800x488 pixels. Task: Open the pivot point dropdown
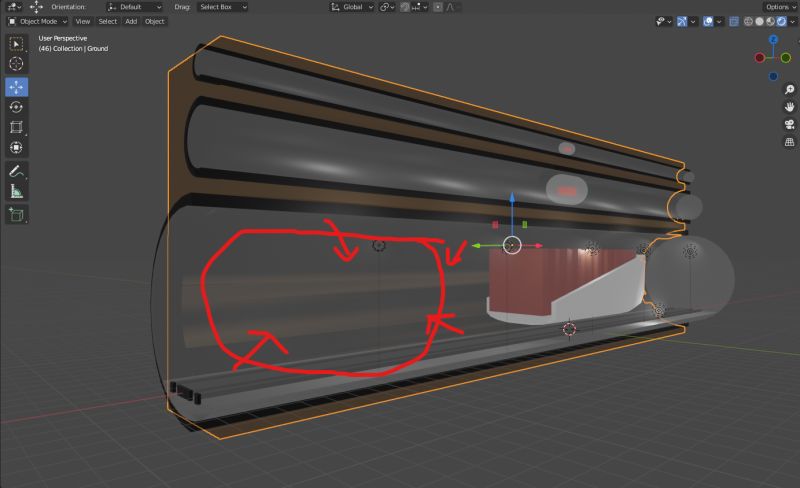(x=387, y=7)
